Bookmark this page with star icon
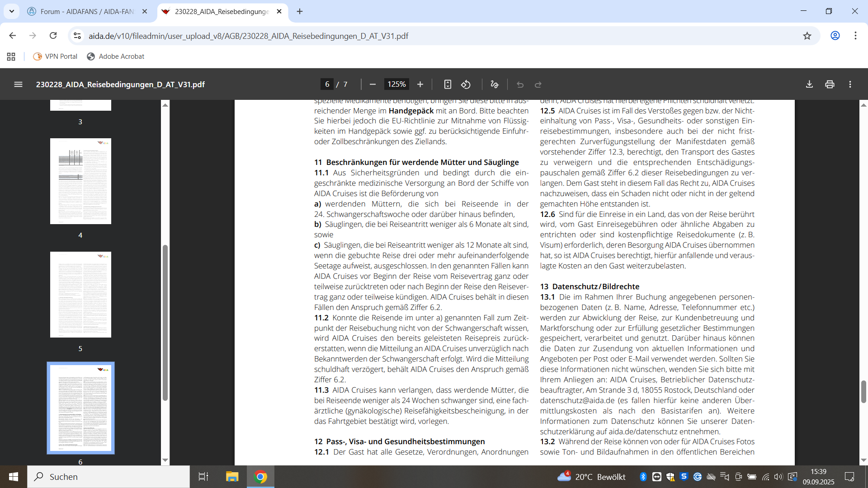The width and height of the screenshot is (868, 488). point(807,36)
